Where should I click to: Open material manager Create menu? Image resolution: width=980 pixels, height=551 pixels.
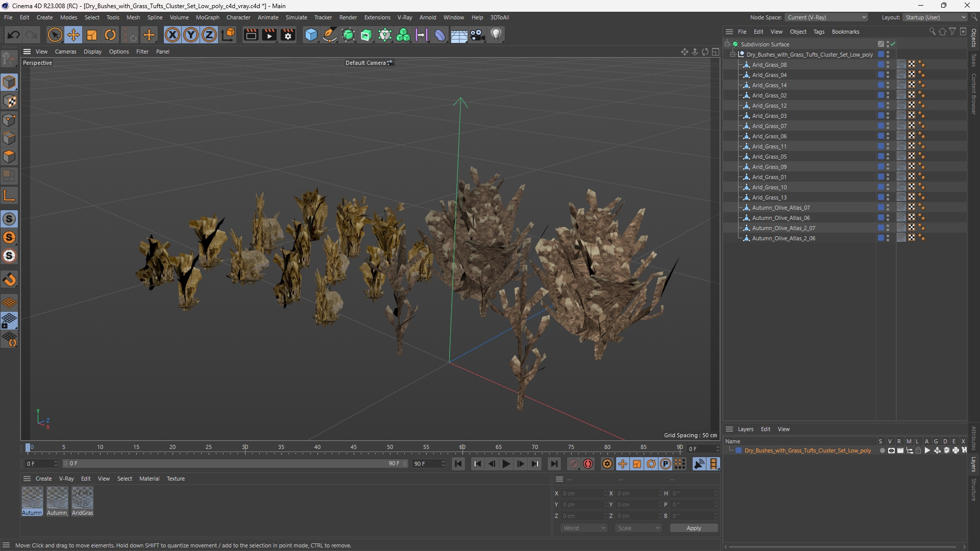pyautogui.click(x=43, y=479)
